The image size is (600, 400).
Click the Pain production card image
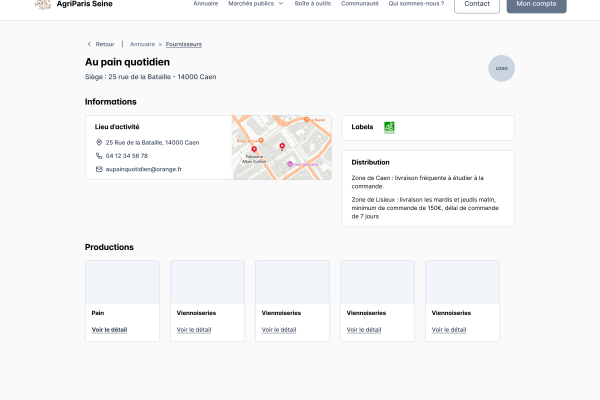pos(122,282)
